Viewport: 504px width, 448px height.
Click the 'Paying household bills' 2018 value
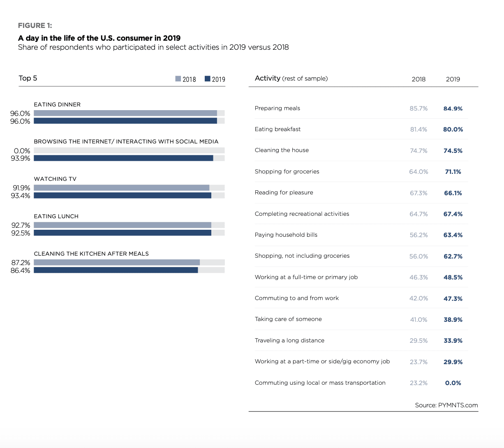click(418, 235)
